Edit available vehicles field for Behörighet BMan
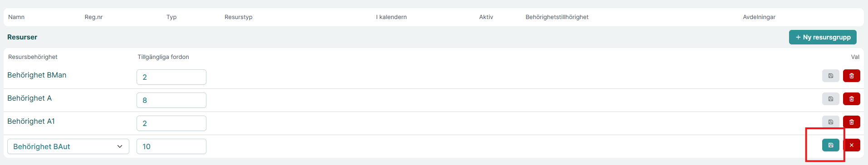This screenshot has width=868, height=165. coord(172,77)
